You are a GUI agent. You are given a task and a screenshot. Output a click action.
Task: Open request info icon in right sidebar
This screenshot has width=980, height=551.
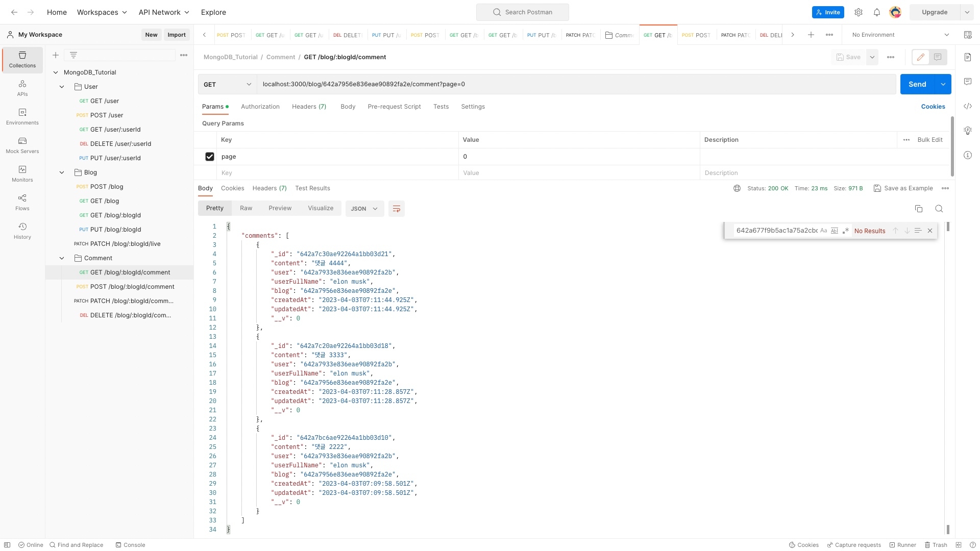coord(968,155)
